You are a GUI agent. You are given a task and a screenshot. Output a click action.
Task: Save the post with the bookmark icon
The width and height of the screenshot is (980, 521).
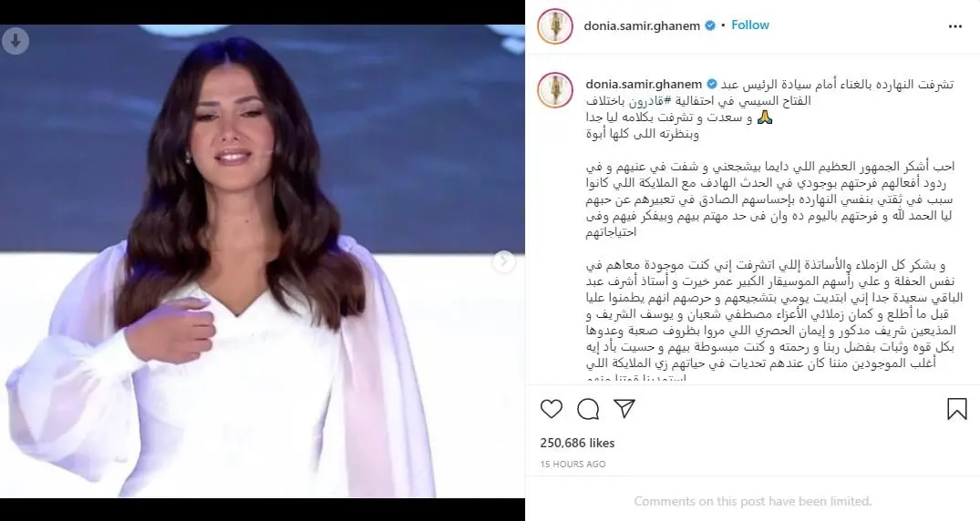click(956, 409)
